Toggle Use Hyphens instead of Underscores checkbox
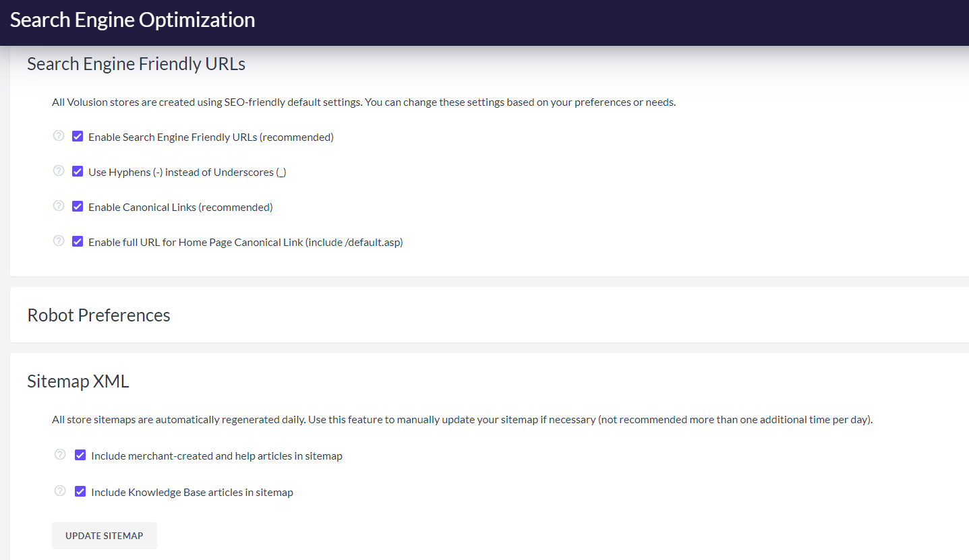969x560 pixels. click(x=78, y=172)
